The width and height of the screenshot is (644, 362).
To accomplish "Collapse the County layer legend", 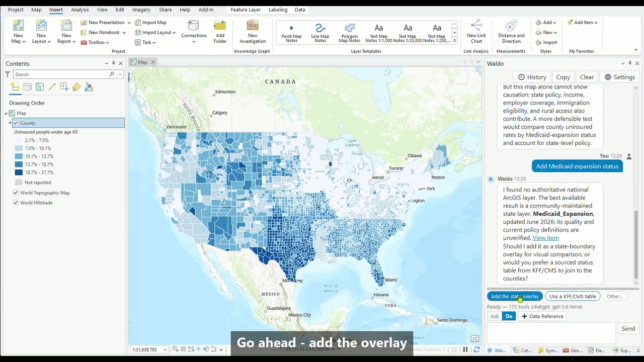I will tap(10, 123).
